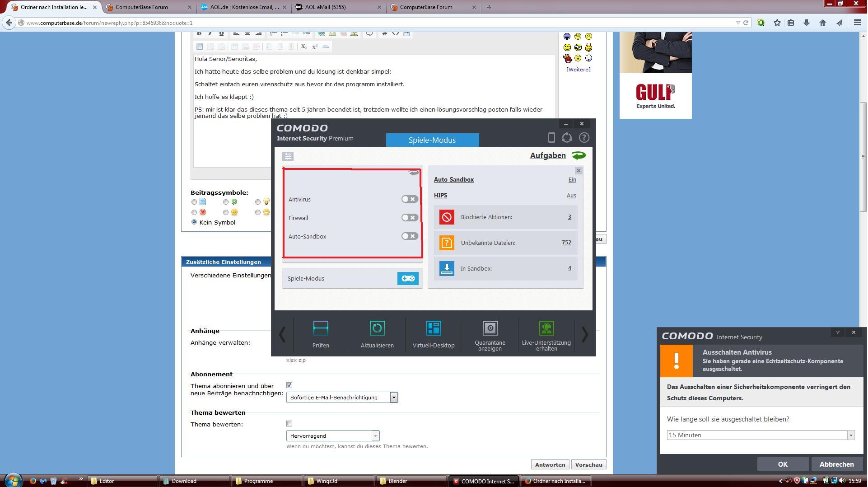The width and height of the screenshot is (868, 487).
Task: Click blue In Sandbox download icon
Action: tap(447, 269)
